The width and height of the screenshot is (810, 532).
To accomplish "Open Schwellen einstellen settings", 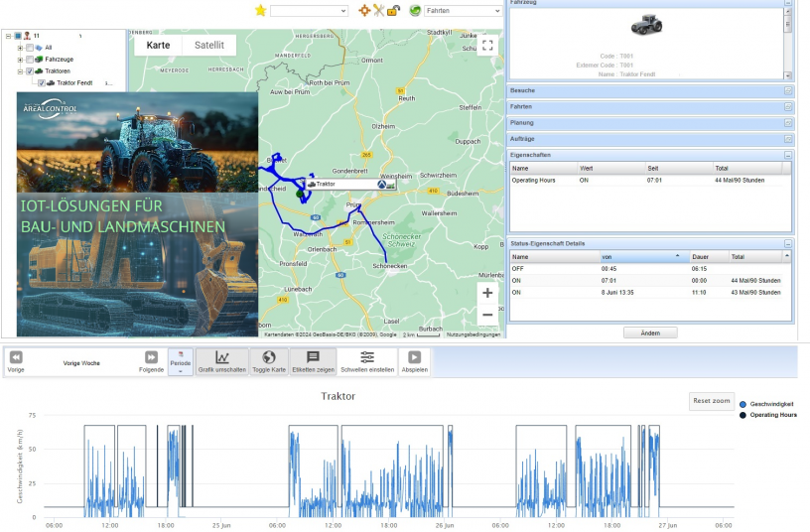I will [x=367, y=361].
